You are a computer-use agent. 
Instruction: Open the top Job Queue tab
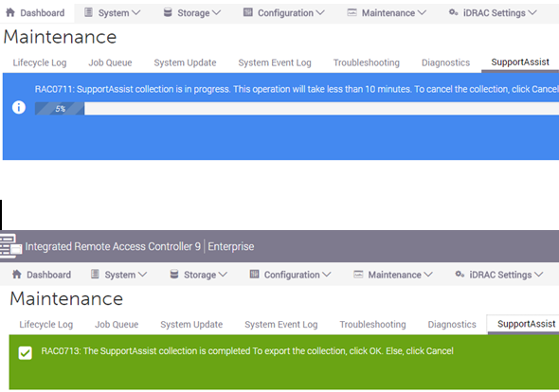coord(110,62)
